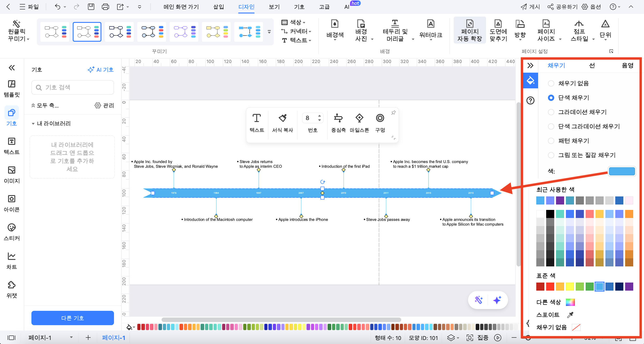644x344 pixels.
Task: Click the print icon
Action: 105,7
